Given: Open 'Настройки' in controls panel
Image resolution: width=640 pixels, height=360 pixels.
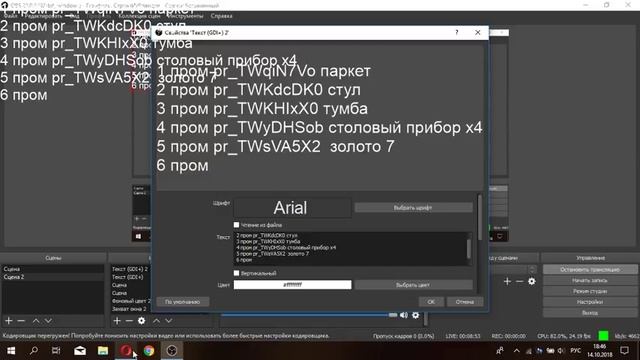Looking at the screenshot, I should click(590, 302).
